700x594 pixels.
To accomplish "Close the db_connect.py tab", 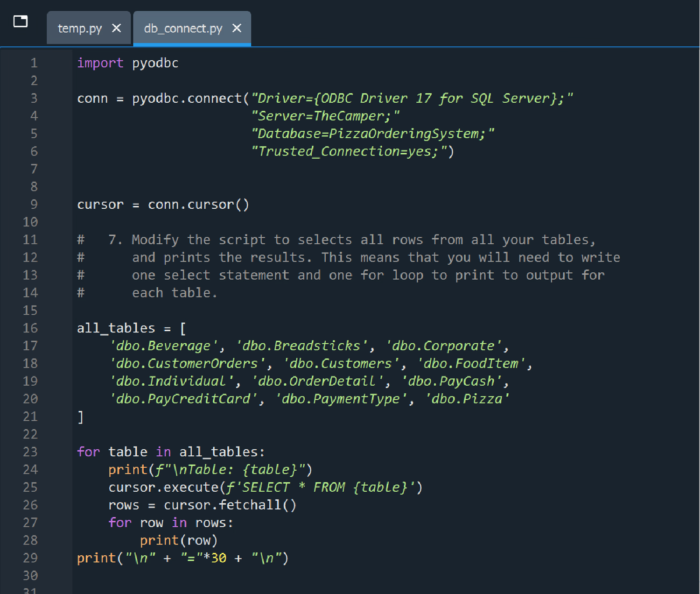I will point(237,28).
